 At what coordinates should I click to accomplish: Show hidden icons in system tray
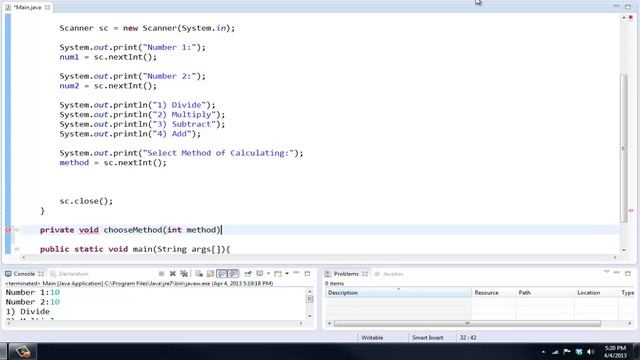pos(543,352)
